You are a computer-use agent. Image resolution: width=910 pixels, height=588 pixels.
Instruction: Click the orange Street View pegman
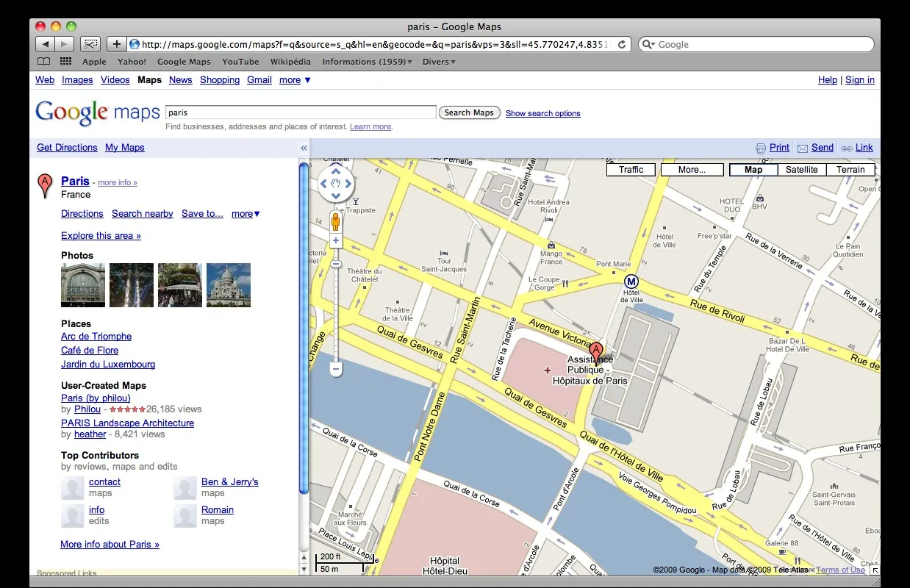[x=336, y=221]
